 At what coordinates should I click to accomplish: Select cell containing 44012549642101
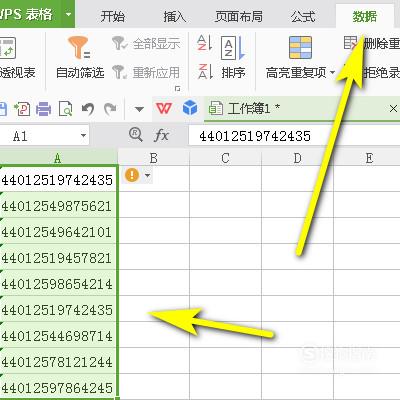pyautogui.click(x=58, y=231)
